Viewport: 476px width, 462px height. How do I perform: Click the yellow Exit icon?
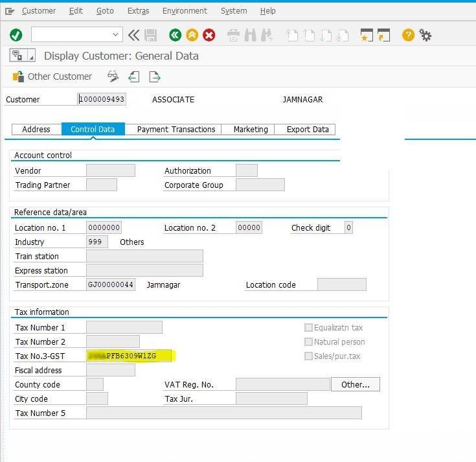[192, 35]
